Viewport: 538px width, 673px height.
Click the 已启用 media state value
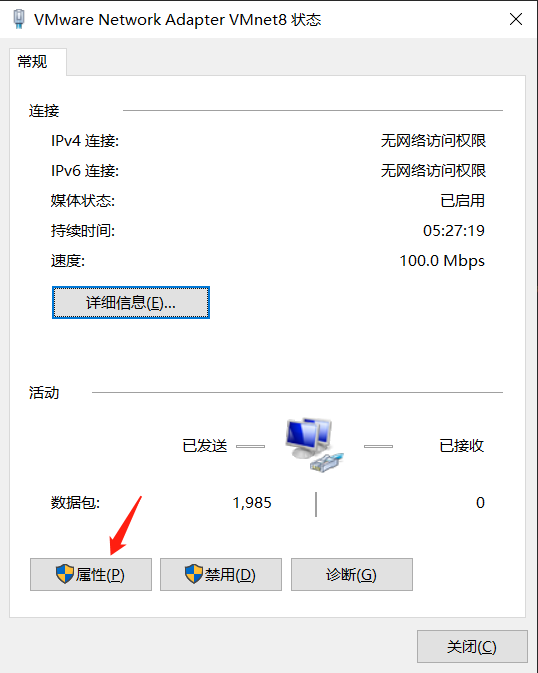(463, 201)
